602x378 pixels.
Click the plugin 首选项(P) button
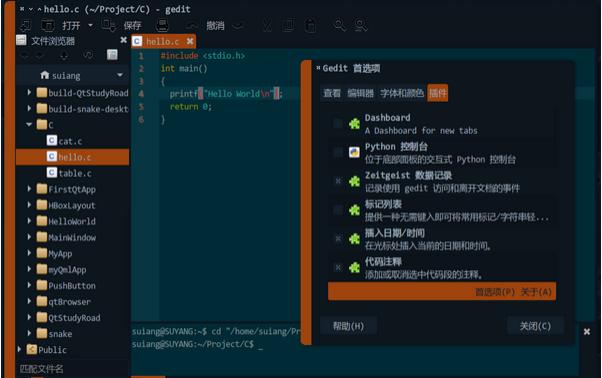(x=494, y=292)
